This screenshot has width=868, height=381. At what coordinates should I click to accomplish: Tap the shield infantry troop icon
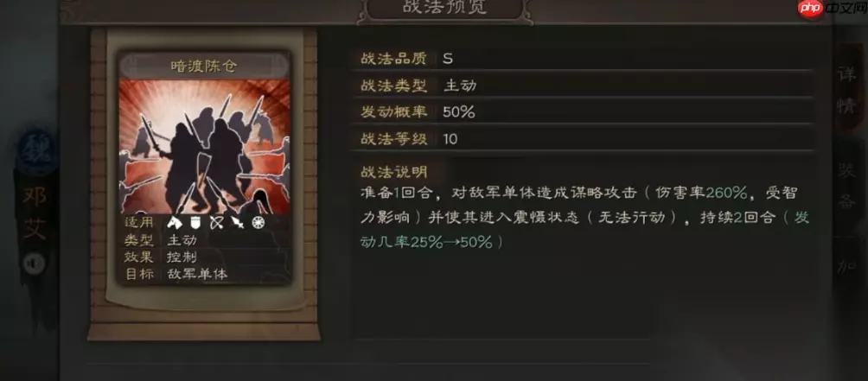click(195, 223)
